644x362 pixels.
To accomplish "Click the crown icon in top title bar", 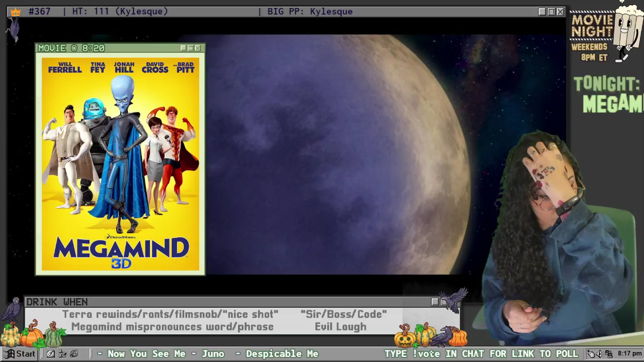I will [x=15, y=12].
